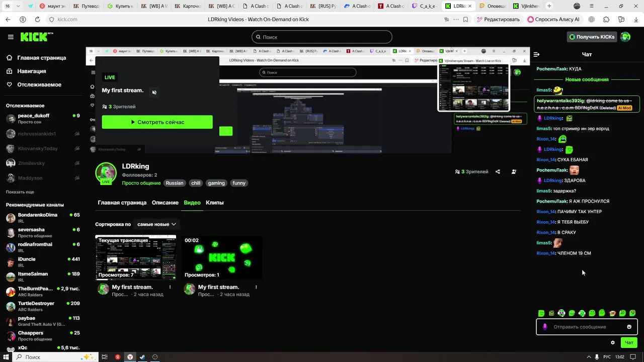
Task: Open xQc recommended channel
Action: click(x=43, y=348)
